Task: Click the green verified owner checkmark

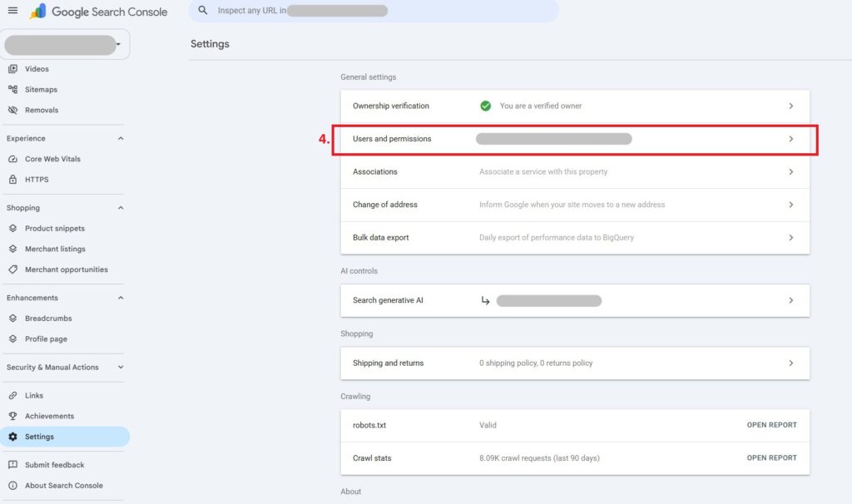Action: [486, 106]
